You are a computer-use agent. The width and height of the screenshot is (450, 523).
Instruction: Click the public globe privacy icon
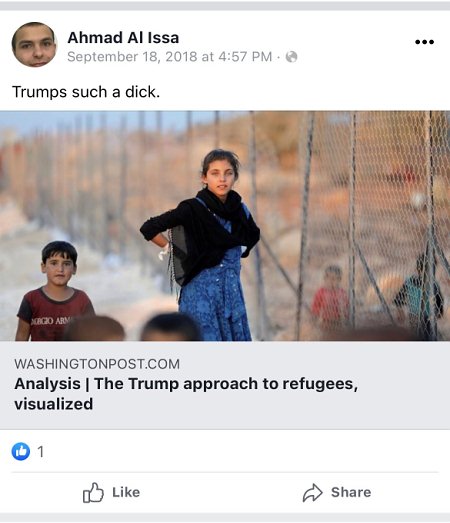click(x=292, y=57)
